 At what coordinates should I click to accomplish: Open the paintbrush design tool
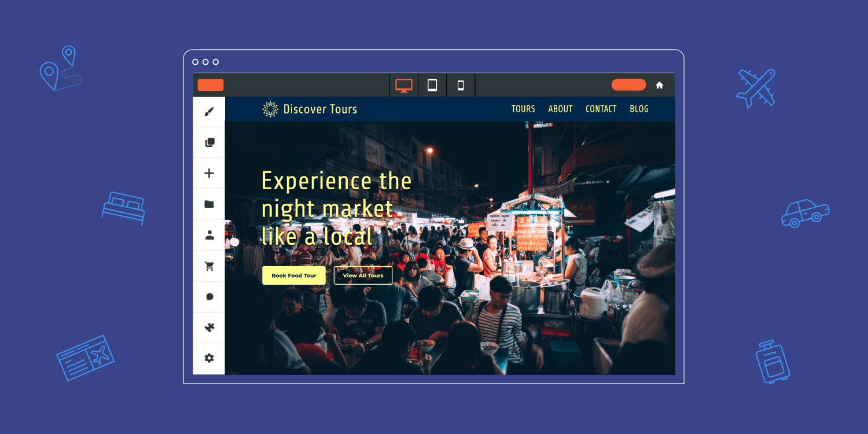point(209,112)
